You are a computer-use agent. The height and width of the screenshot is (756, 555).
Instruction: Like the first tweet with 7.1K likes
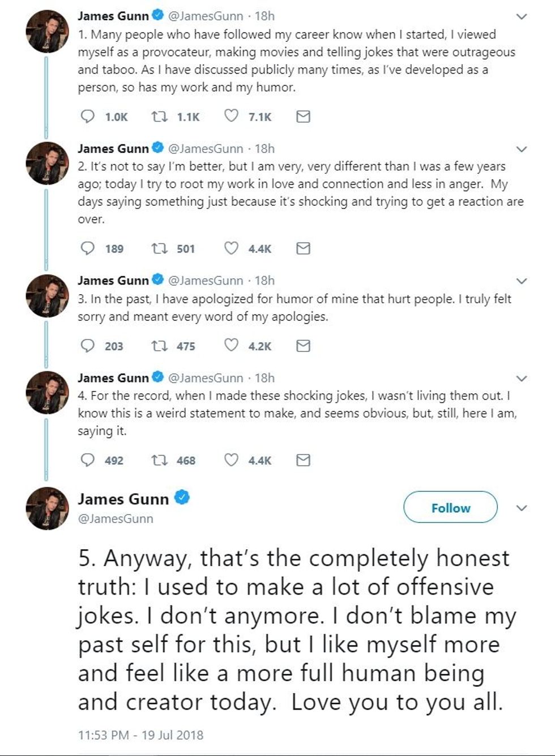coord(231,116)
